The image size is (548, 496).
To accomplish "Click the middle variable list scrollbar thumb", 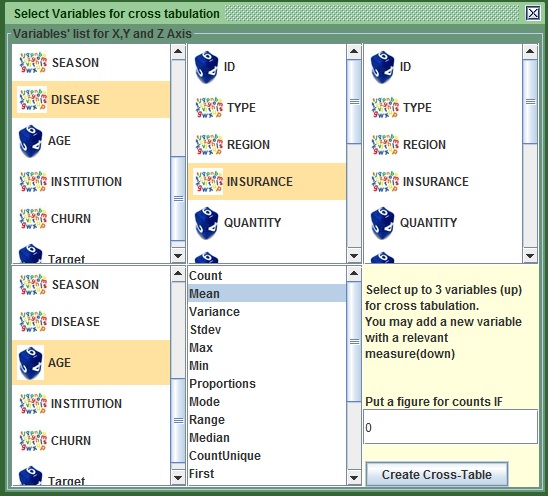I will (354, 101).
